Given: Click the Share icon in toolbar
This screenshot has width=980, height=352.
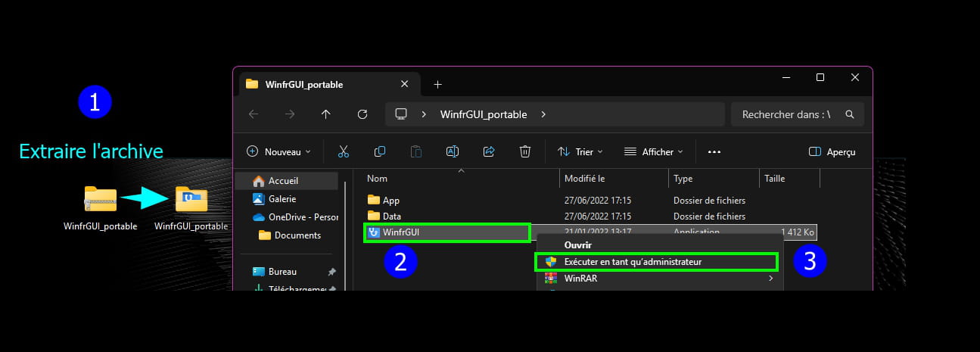Looking at the screenshot, I should point(489,151).
